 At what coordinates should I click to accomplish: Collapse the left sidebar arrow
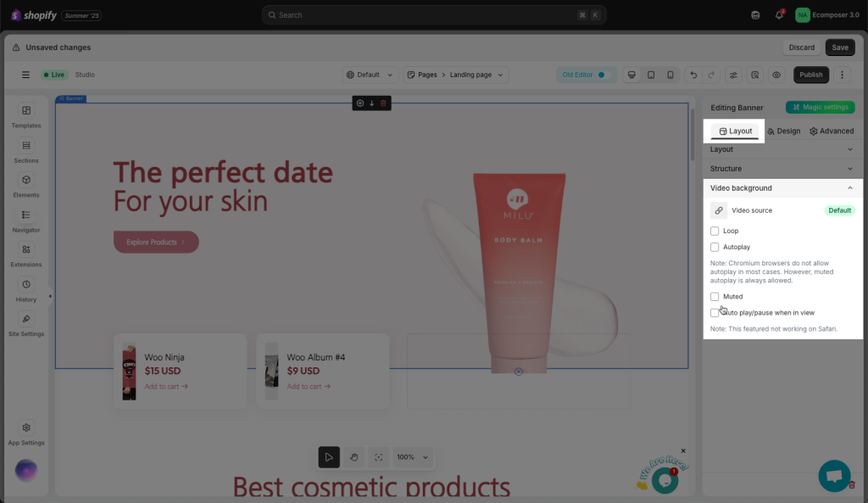[50, 296]
